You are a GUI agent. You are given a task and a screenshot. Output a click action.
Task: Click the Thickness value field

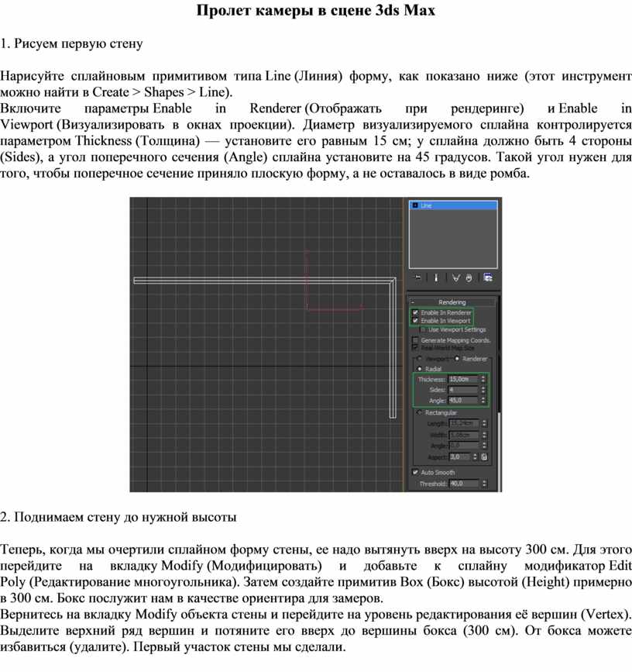click(x=463, y=379)
